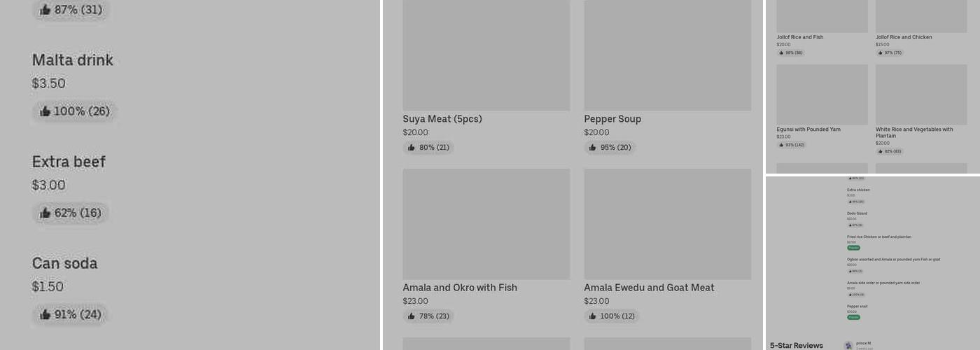Select the Can soda item
Viewport: 980px width, 350px height.
(x=64, y=263)
